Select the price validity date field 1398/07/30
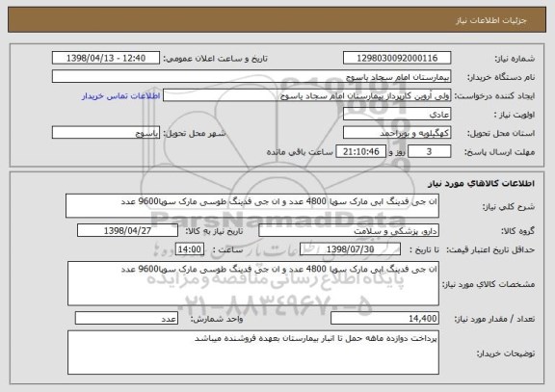The image size is (555, 392). 350,249
